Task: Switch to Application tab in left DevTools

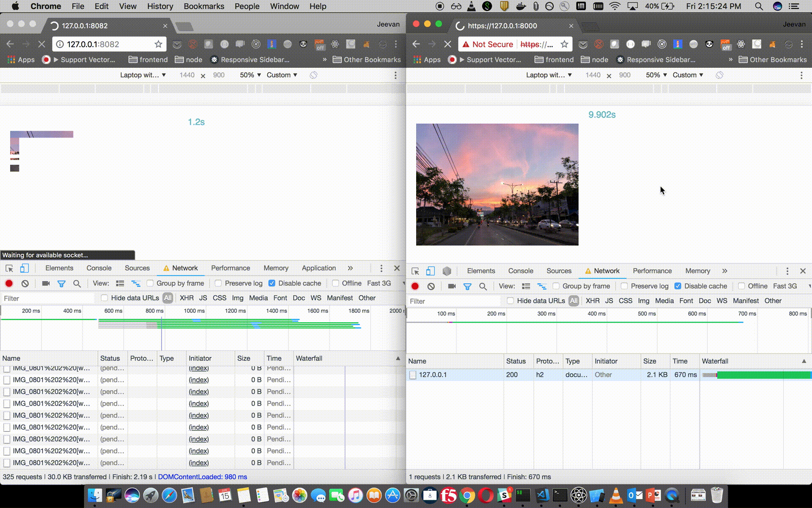Action: click(x=319, y=268)
